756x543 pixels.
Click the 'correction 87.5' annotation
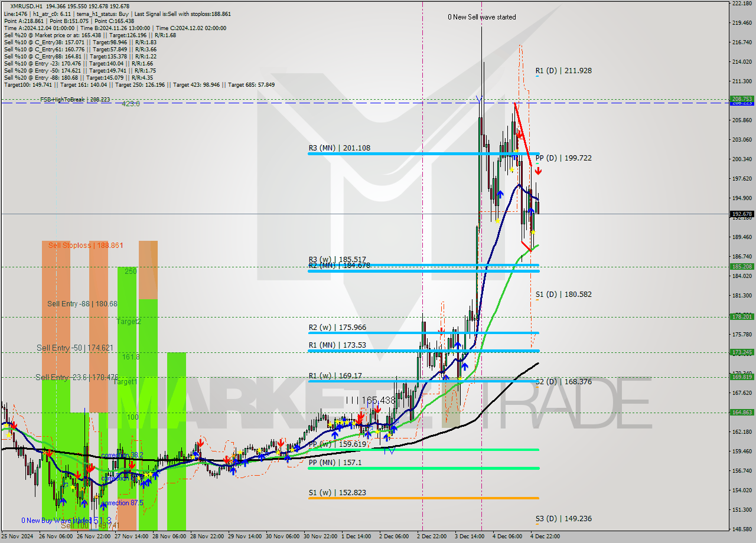coord(122,503)
